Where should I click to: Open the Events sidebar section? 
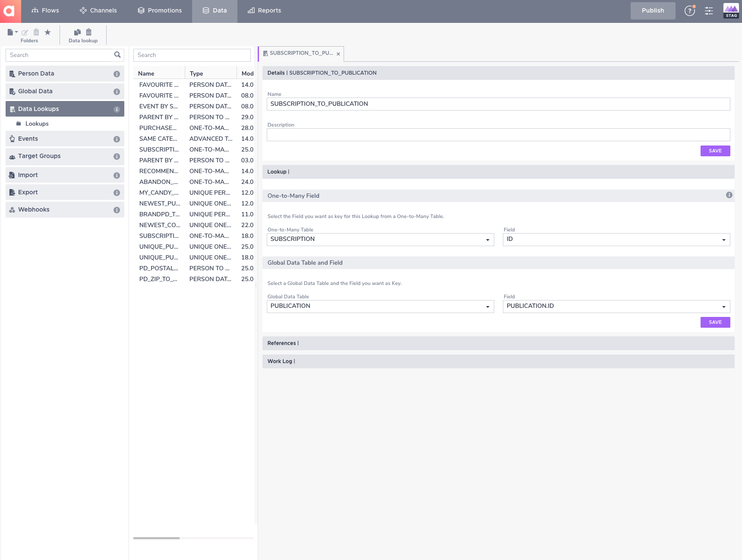click(65, 139)
